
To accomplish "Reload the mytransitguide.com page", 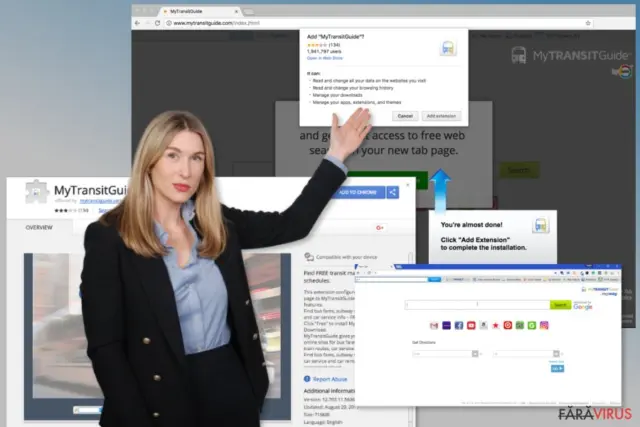I will (x=158, y=23).
